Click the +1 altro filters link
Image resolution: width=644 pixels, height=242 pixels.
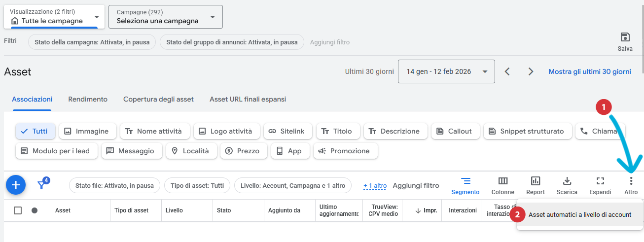375,186
